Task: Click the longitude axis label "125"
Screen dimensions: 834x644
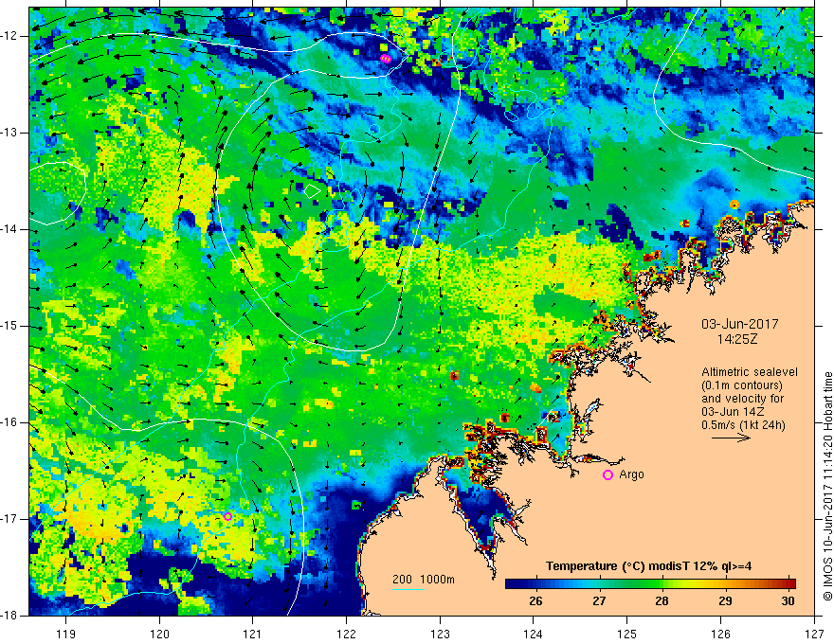Action: tap(627, 634)
